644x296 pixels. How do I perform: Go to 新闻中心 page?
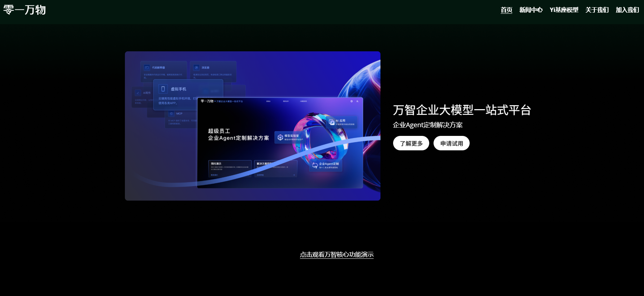[x=531, y=10]
